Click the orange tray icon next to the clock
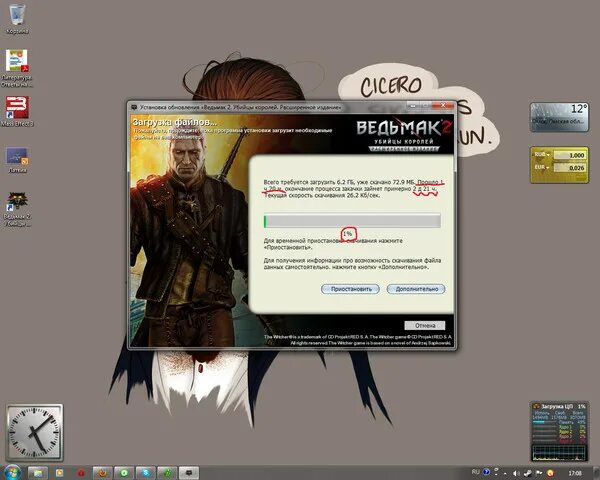 [x=550, y=473]
